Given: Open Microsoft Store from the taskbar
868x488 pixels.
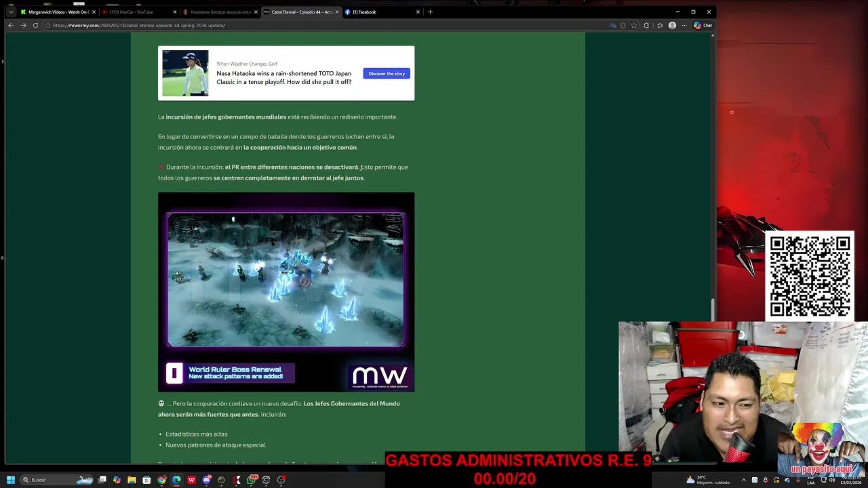Looking at the screenshot, I should 146,480.
